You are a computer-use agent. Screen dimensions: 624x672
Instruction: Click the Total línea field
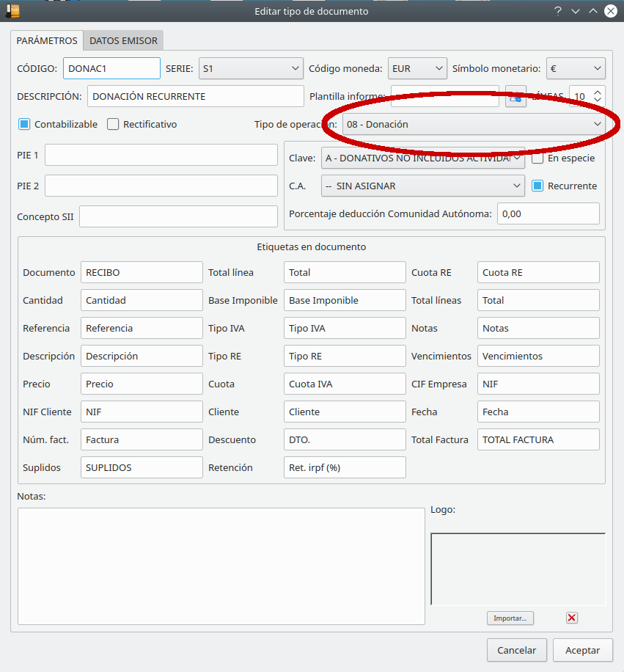pos(345,273)
